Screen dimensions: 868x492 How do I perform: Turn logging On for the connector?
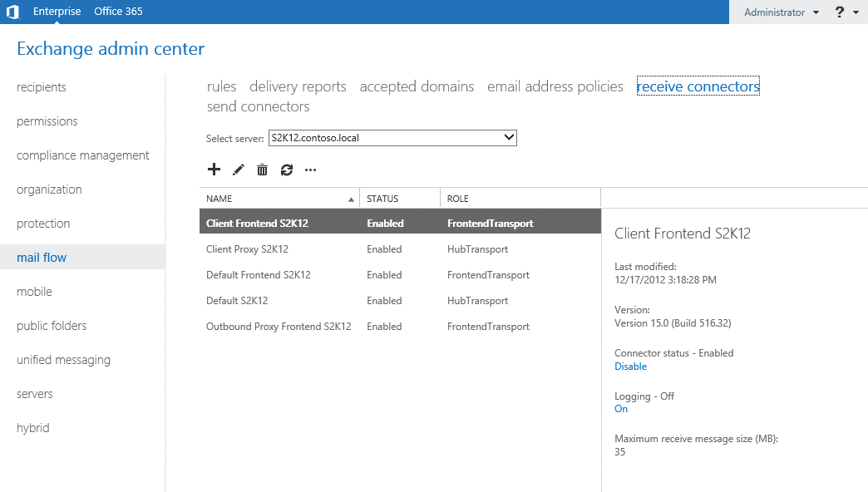[621, 408]
